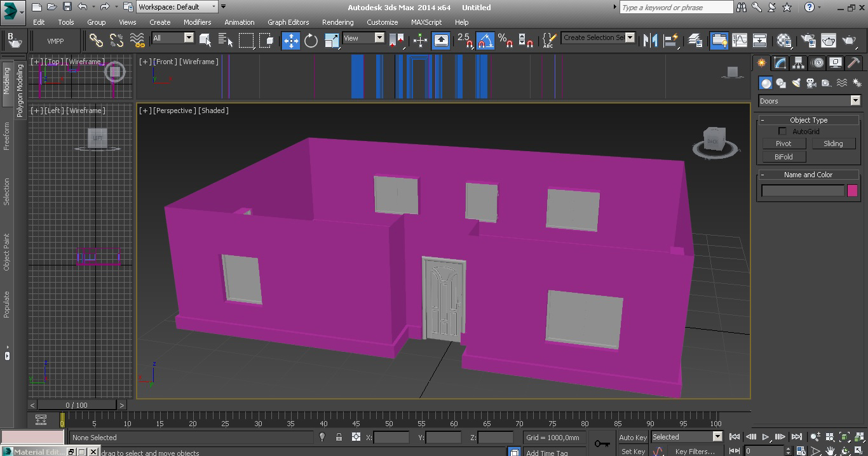Image resolution: width=868 pixels, height=456 pixels.
Task: Click the BiFold door button
Action: click(x=783, y=157)
